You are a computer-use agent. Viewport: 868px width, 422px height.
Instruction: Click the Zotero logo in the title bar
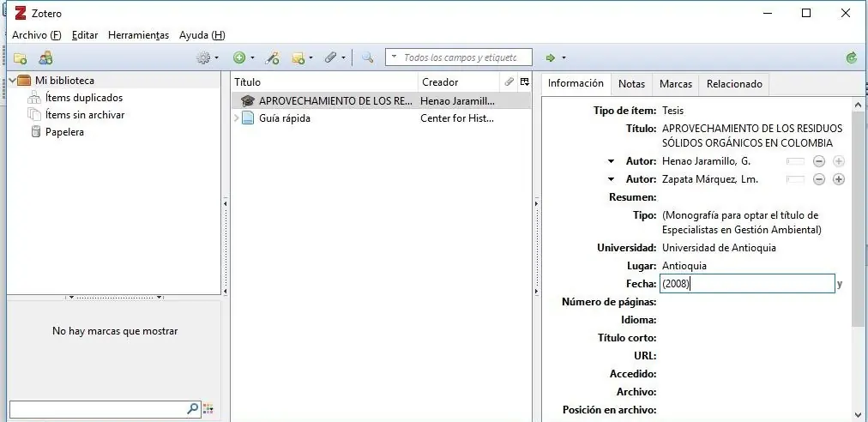pos(20,13)
